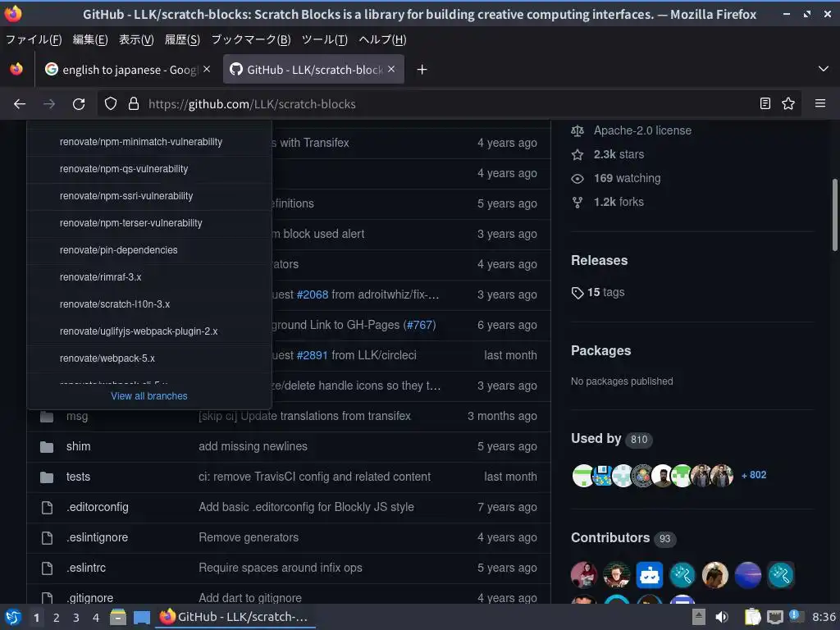840x630 pixels.
Task: Click the stars icon in About
Action: pyautogui.click(x=577, y=155)
